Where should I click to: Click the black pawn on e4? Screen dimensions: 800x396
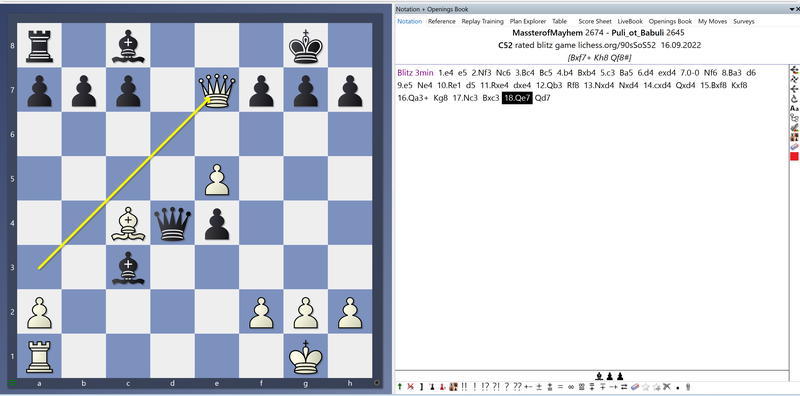click(x=217, y=223)
